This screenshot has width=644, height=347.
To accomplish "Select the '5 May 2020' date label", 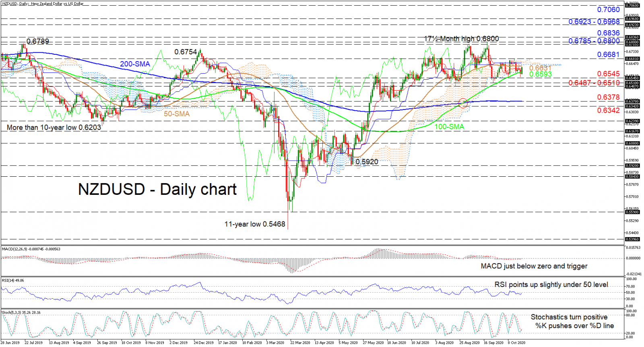I will [x=348, y=343].
